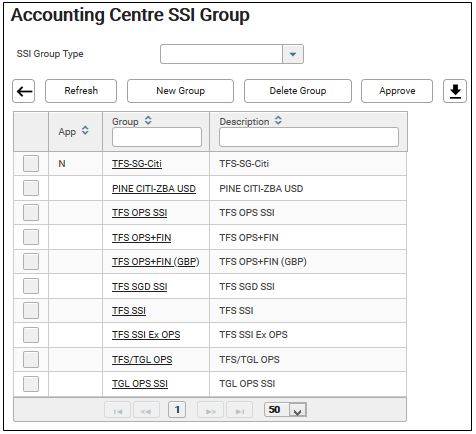Open the TFS OPS+FIN (GBP) group link
The width and height of the screenshot is (476, 434).
pos(156,262)
